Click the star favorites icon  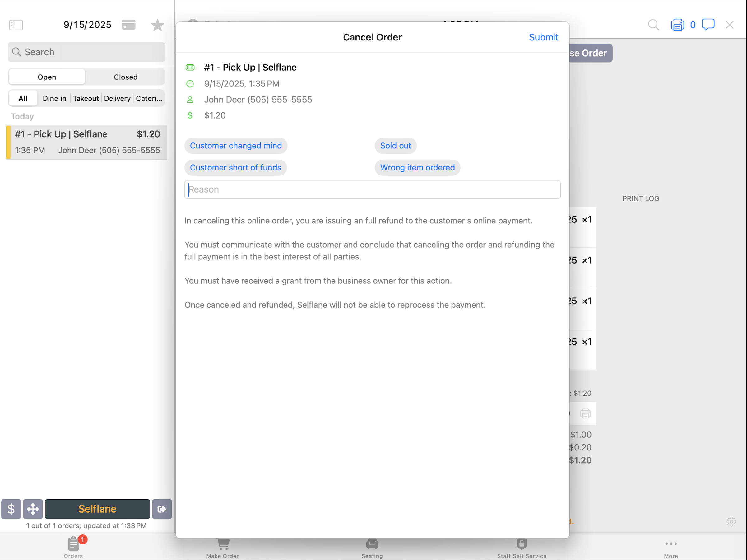(157, 25)
